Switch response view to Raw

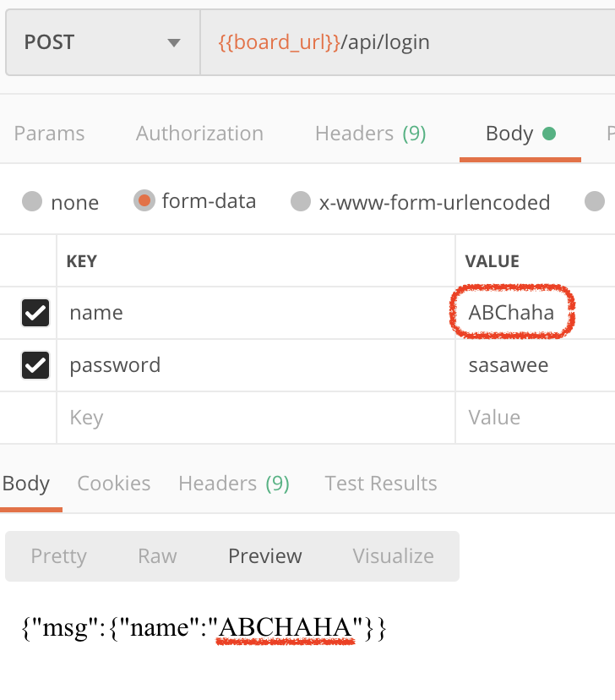(157, 556)
